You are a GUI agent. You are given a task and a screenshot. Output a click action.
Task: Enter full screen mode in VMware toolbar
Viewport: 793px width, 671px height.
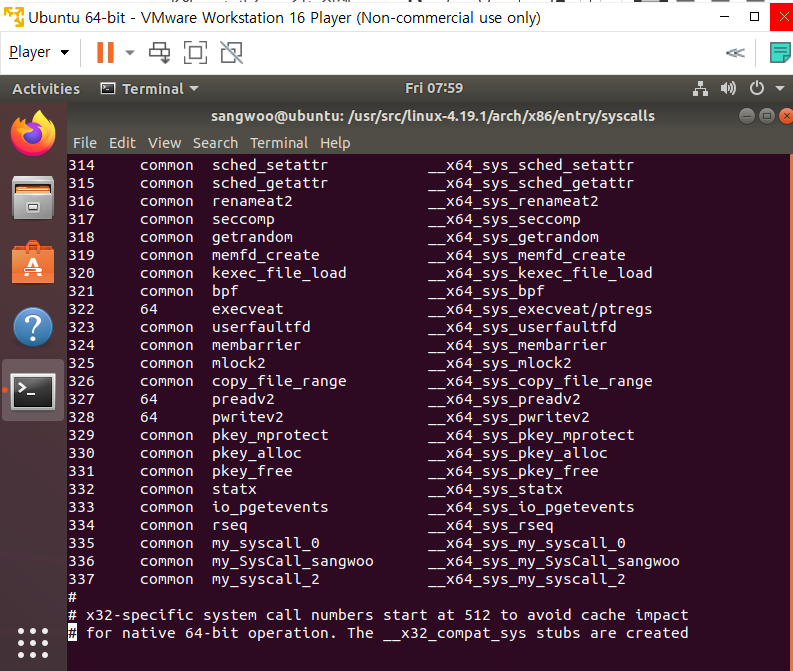(195, 52)
